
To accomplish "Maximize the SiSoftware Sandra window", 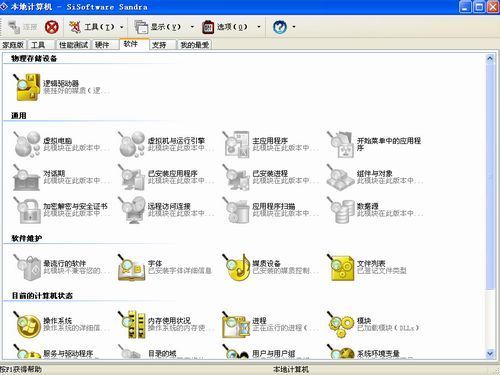I will (x=479, y=7).
